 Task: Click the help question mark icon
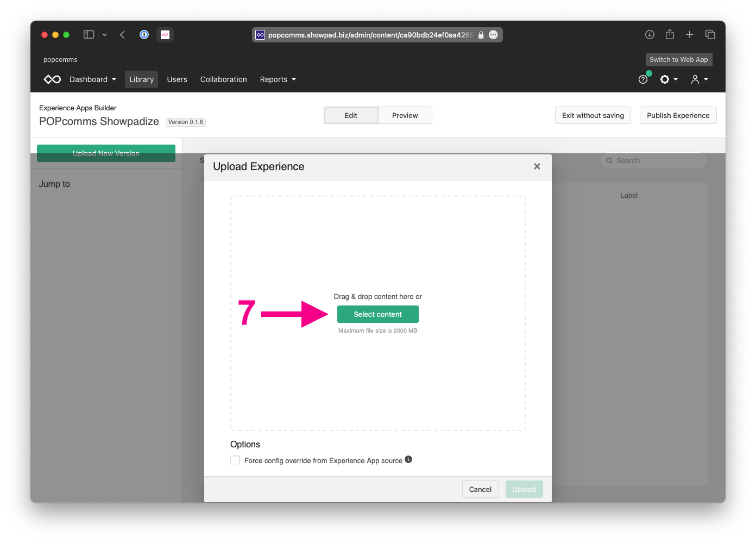tap(643, 79)
